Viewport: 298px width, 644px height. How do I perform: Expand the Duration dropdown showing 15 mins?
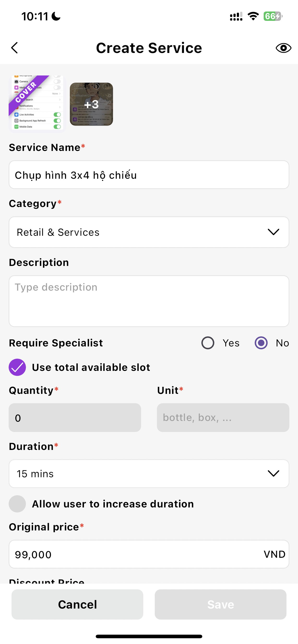(149, 473)
